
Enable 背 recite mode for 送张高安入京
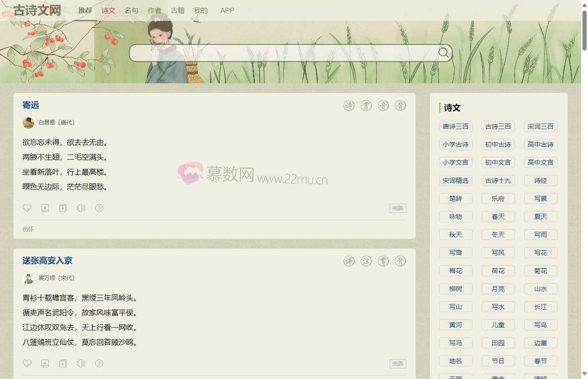click(400, 261)
